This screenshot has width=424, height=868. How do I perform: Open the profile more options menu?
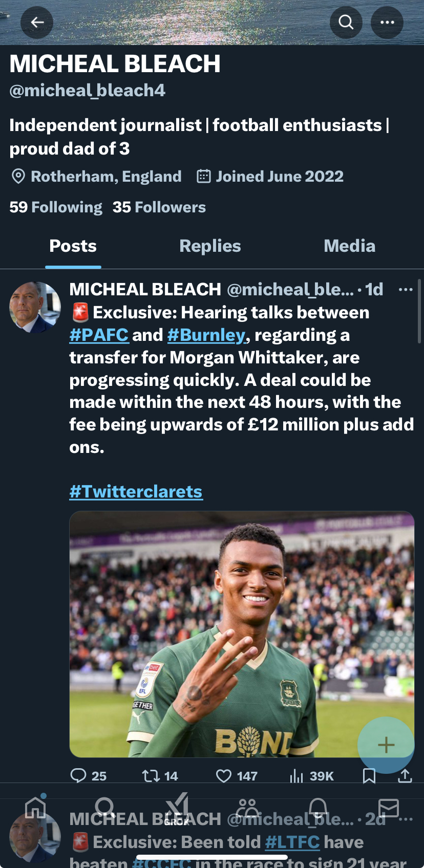[387, 22]
